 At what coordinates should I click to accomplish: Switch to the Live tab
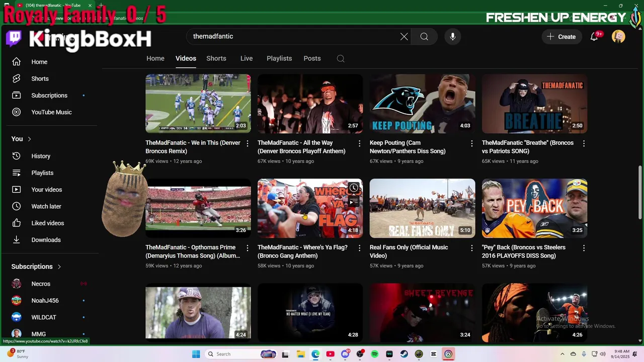coord(247,58)
